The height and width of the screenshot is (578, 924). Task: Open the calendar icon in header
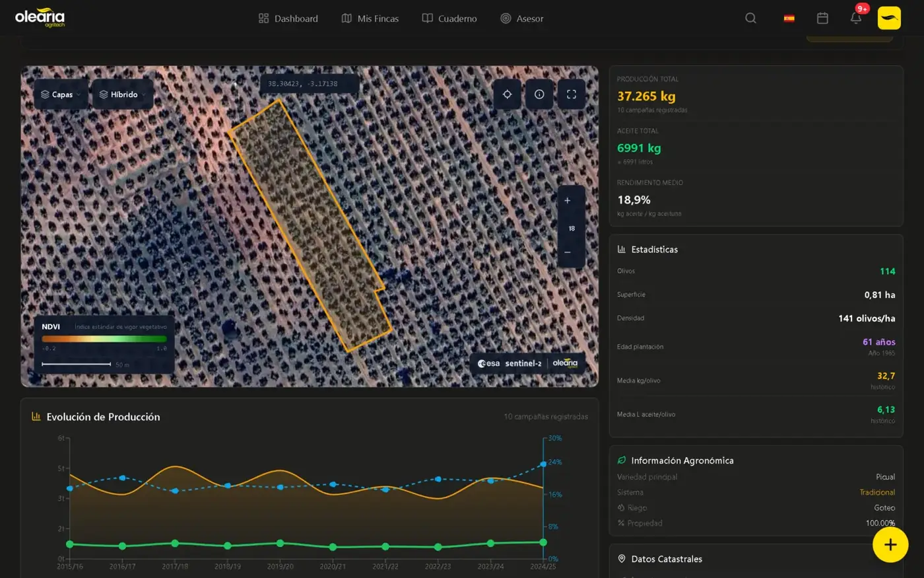click(822, 18)
